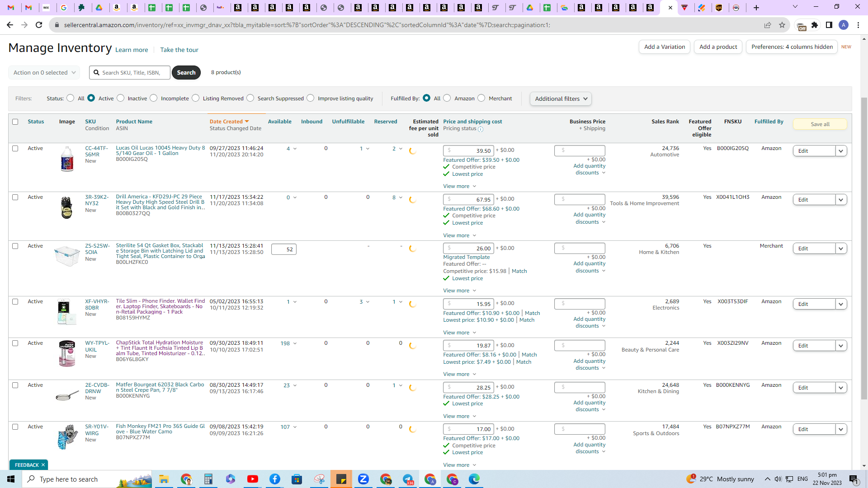Image resolution: width=868 pixels, height=488 pixels.
Task: Click Add a product button
Action: click(718, 47)
